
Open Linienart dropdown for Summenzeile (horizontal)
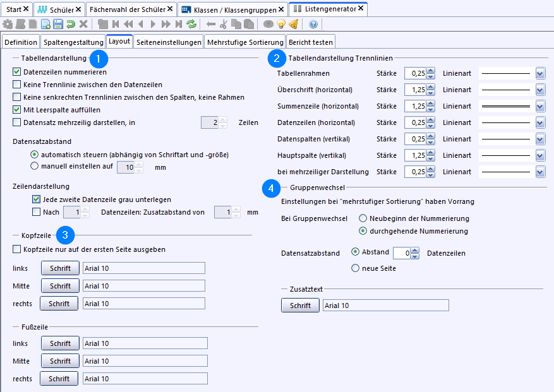pos(540,106)
